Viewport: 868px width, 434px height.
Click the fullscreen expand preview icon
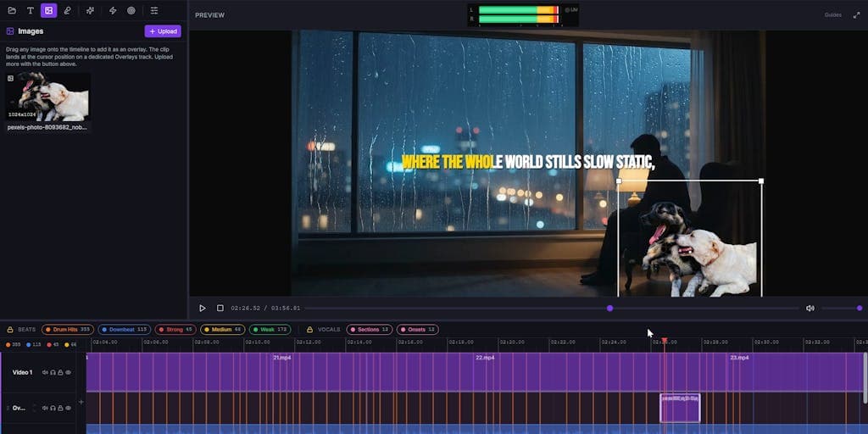click(856, 15)
